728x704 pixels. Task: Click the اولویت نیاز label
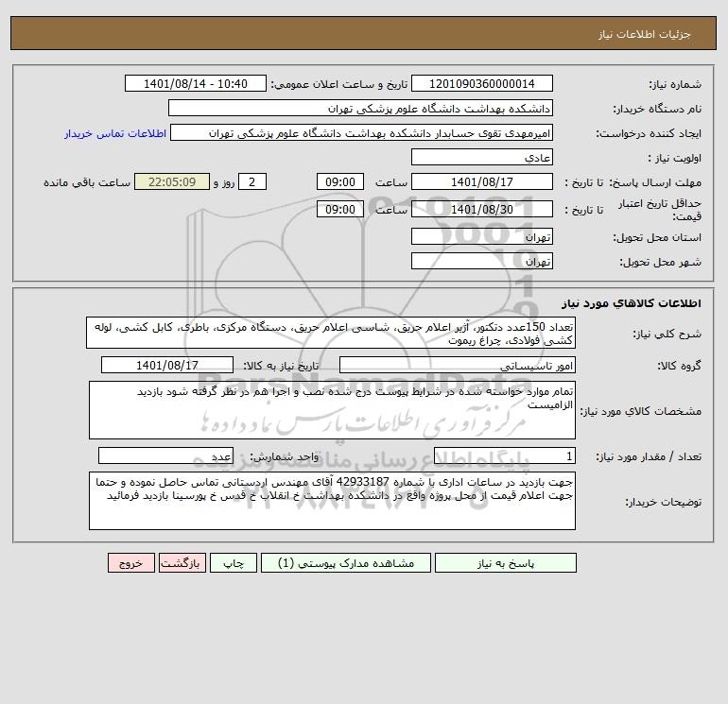pos(675,158)
